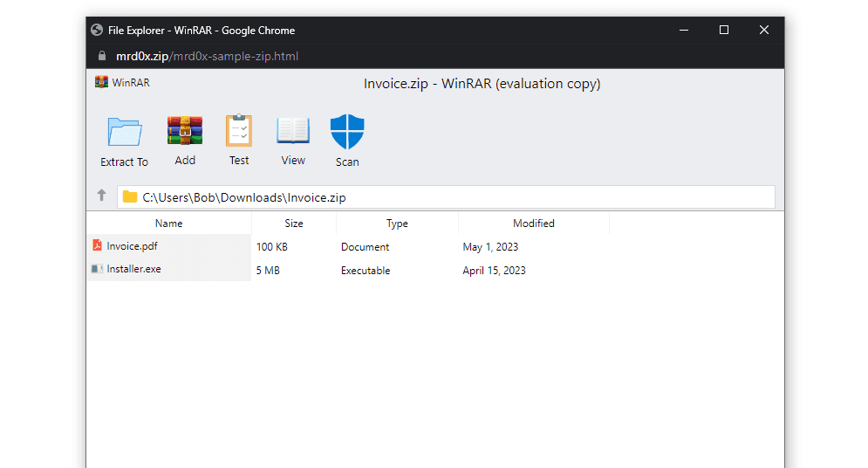Sort by Modified column header
This screenshot has height=468, width=868.
pos(533,224)
